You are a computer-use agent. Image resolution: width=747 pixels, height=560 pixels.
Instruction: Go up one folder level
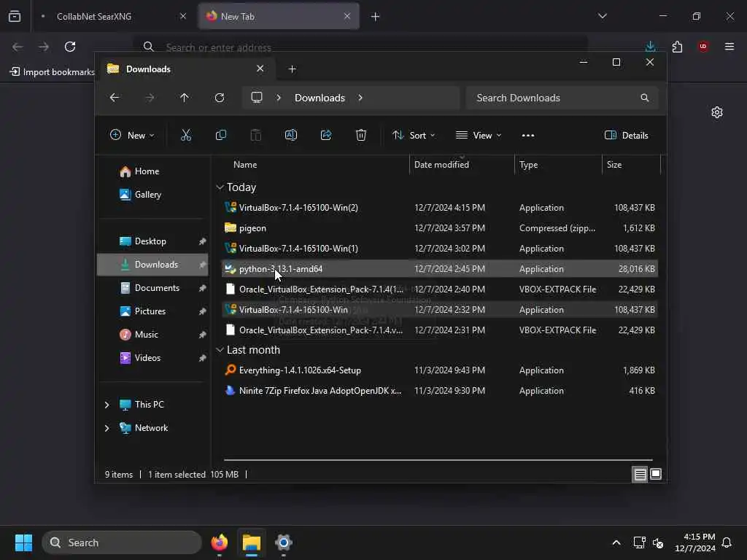click(185, 98)
